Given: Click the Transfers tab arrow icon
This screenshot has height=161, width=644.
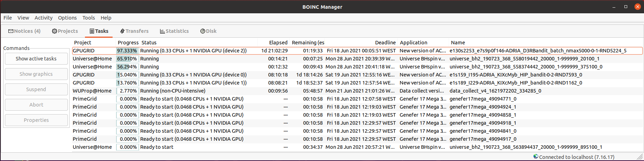Looking at the screenshot, I should coord(122,31).
